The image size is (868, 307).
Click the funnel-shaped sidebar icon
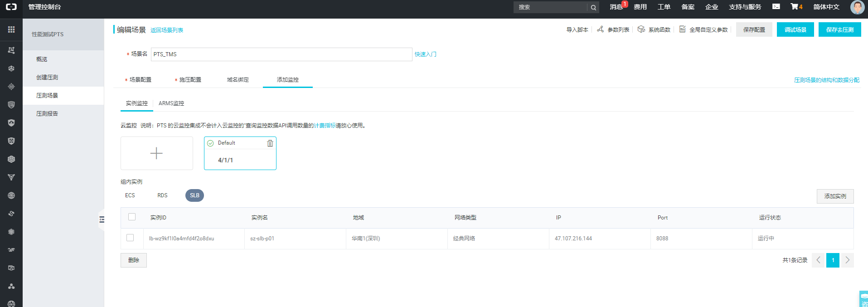click(11, 177)
